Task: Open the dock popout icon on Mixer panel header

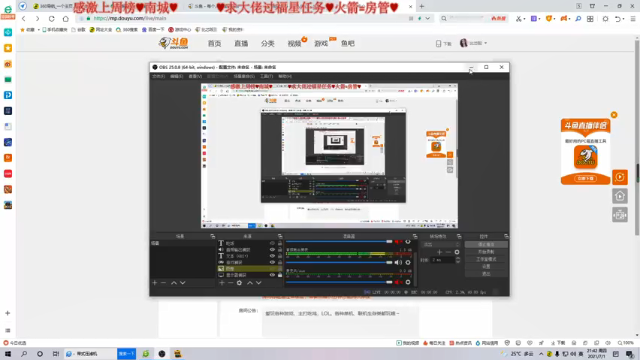Action: [415, 236]
